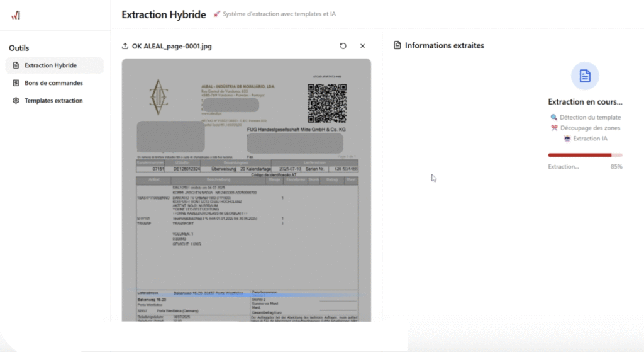Click the document icon beside Informations extraites
This screenshot has width=644, height=352.
[397, 45]
